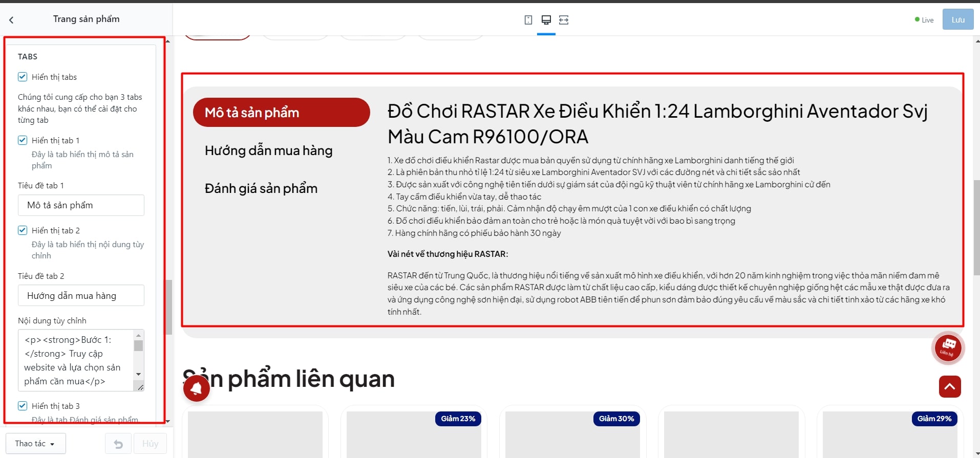Open the Đánh giá sản phẩm tab
980x458 pixels.
(261, 188)
